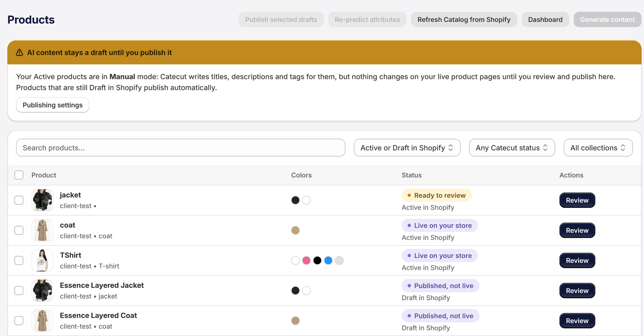Click the pink color swatch for TShirt
The image size is (644, 336).
pos(306,260)
